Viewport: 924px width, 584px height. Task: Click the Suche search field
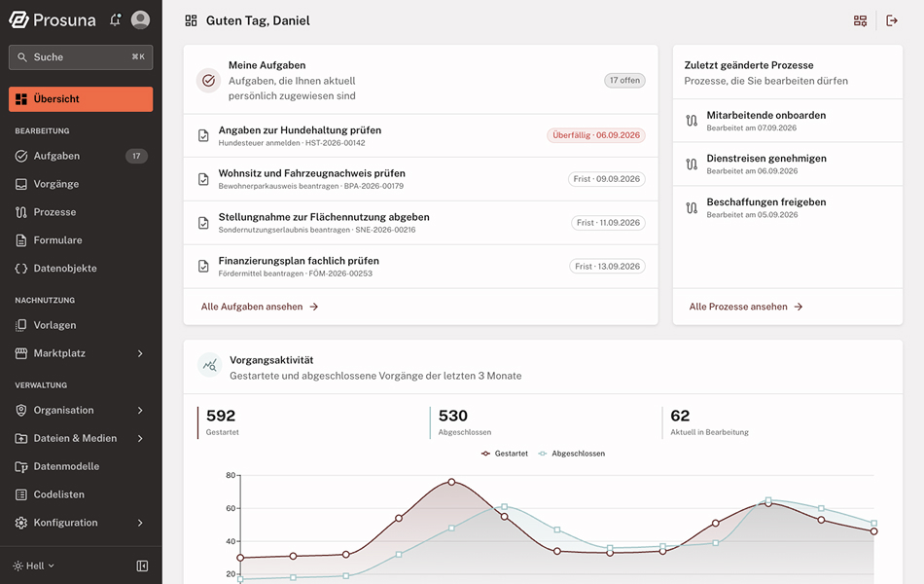click(81, 57)
